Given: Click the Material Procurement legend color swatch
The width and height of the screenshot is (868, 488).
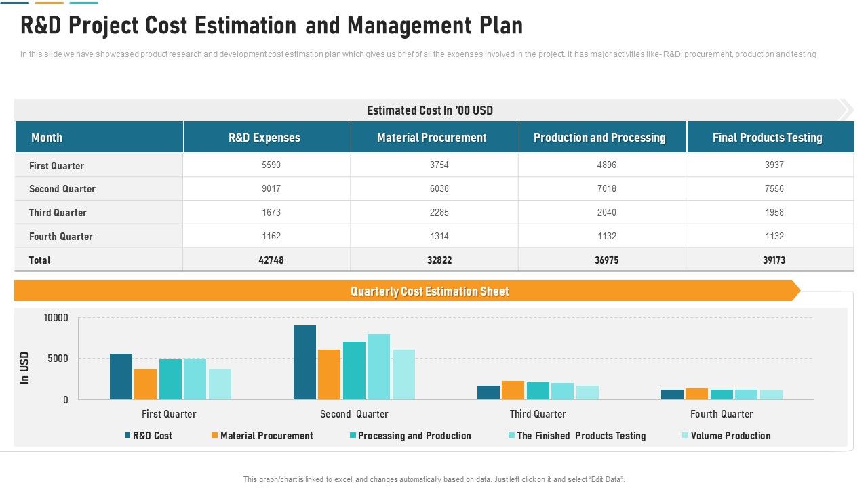Looking at the screenshot, I should 214,436.
